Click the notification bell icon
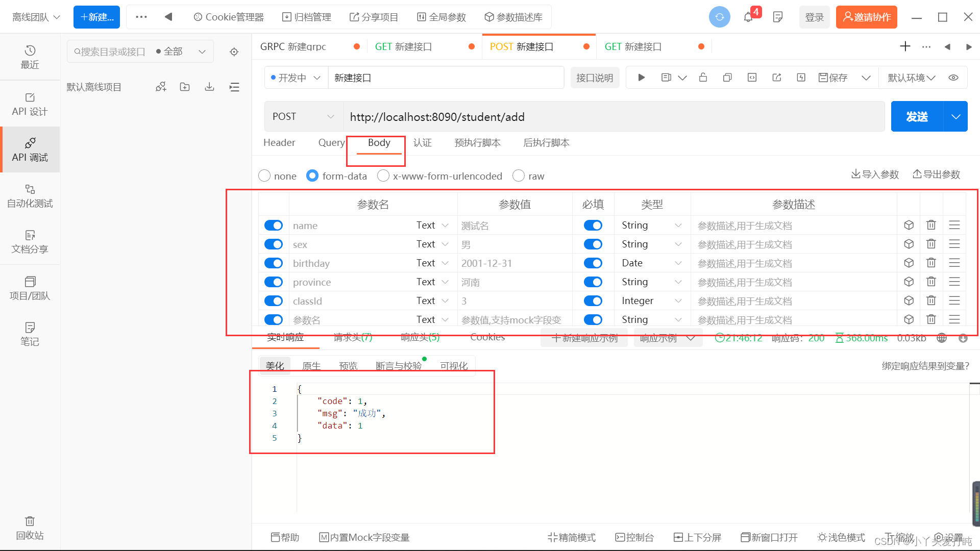This screenshot has height=551, width=980. pyautogui.click(x=748, y=17)
